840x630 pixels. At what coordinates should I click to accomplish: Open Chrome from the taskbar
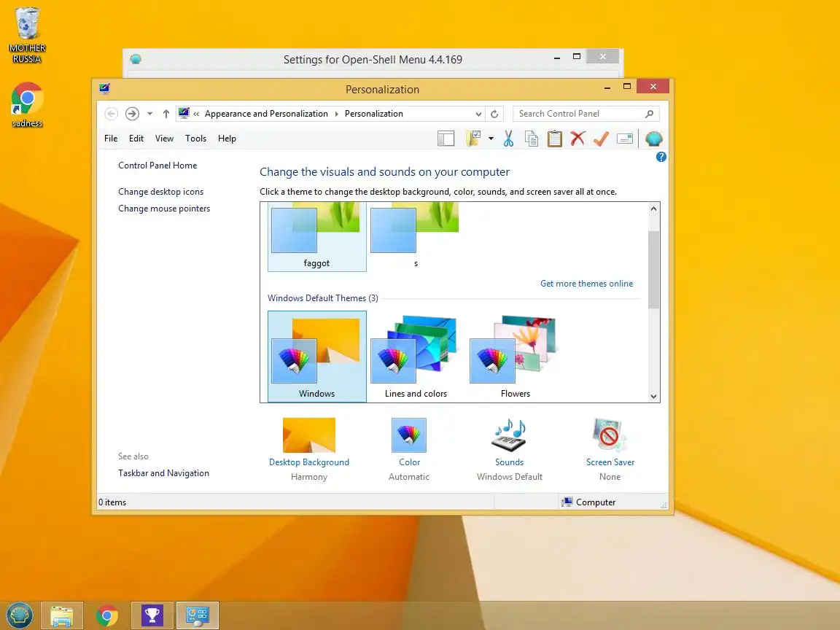pyautogui.click(x=107, y=615)
